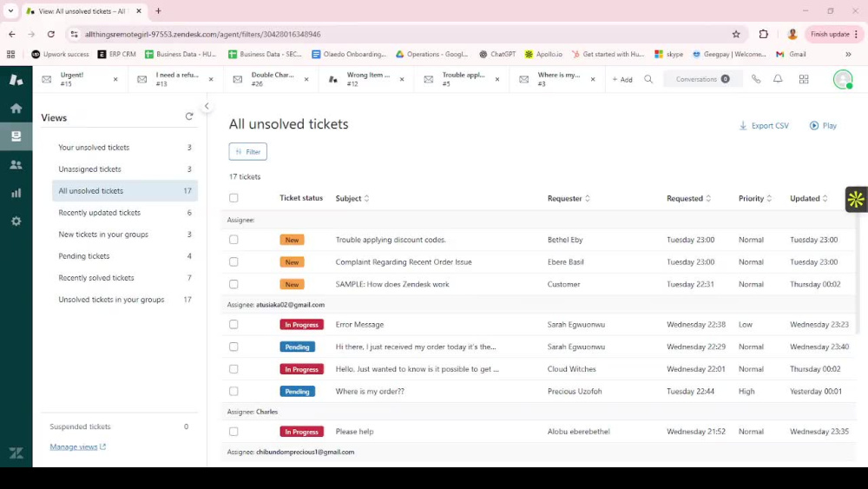Sort tickets by Priority column
This screenshot has height=489, width=868.
pos(754,198)
